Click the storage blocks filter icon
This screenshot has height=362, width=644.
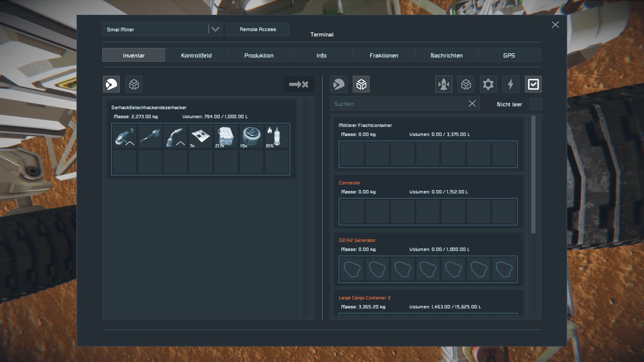click(466, 84)
